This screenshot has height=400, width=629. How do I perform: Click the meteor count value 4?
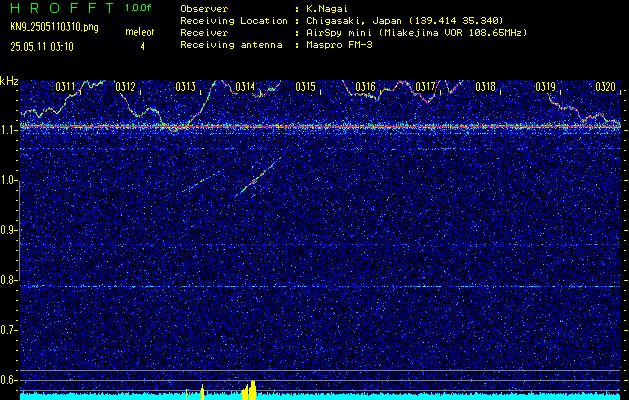tap(142, 47)
